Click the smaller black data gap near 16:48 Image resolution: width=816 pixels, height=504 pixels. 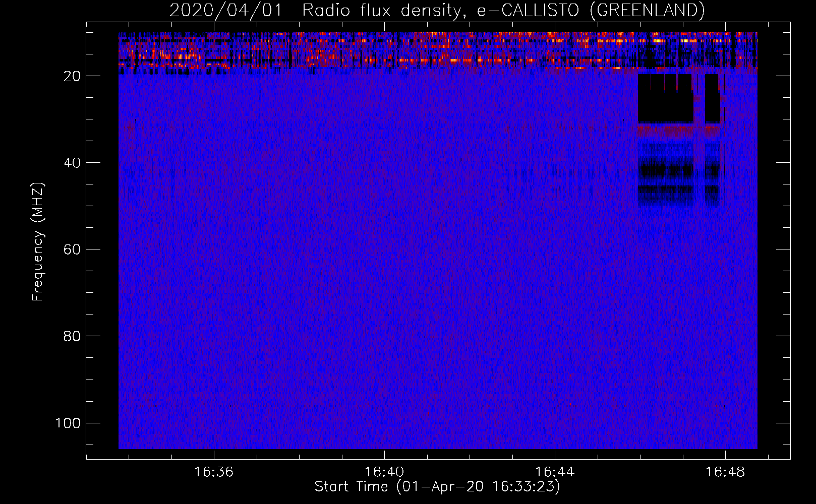[x=712, y=99]
